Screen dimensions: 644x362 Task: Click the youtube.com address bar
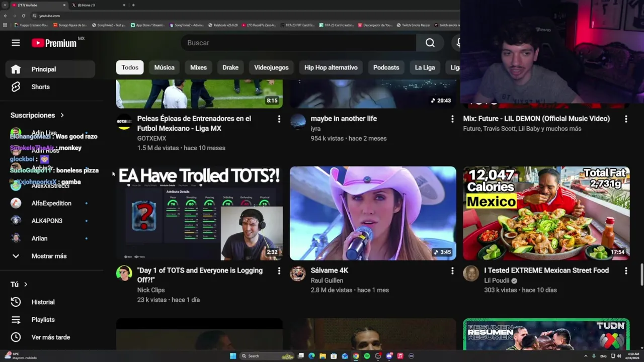pos(244,16)
